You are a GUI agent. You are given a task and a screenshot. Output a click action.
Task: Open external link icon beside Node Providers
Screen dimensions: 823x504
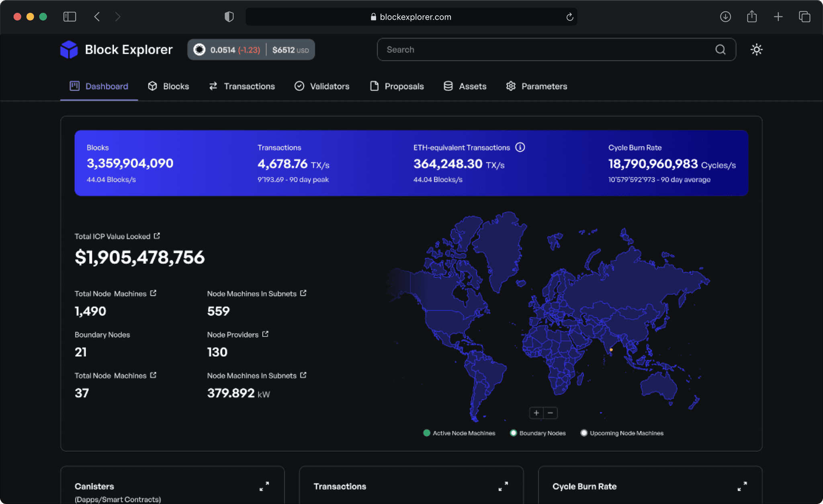tap(265, 334)
